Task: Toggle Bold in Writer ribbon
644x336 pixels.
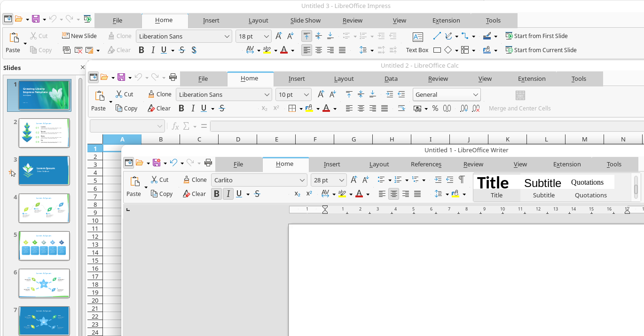Action: pos(216,194)
